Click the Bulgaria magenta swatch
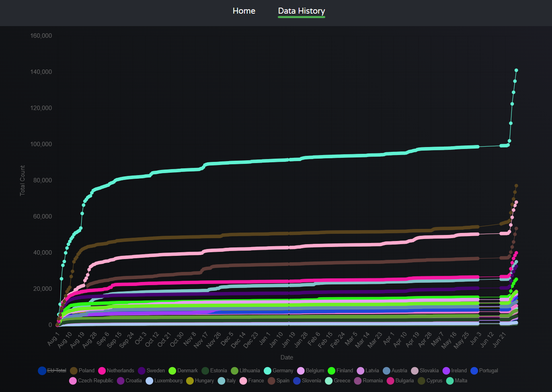This screenshot has width=552, height=392. coord(390,381)
